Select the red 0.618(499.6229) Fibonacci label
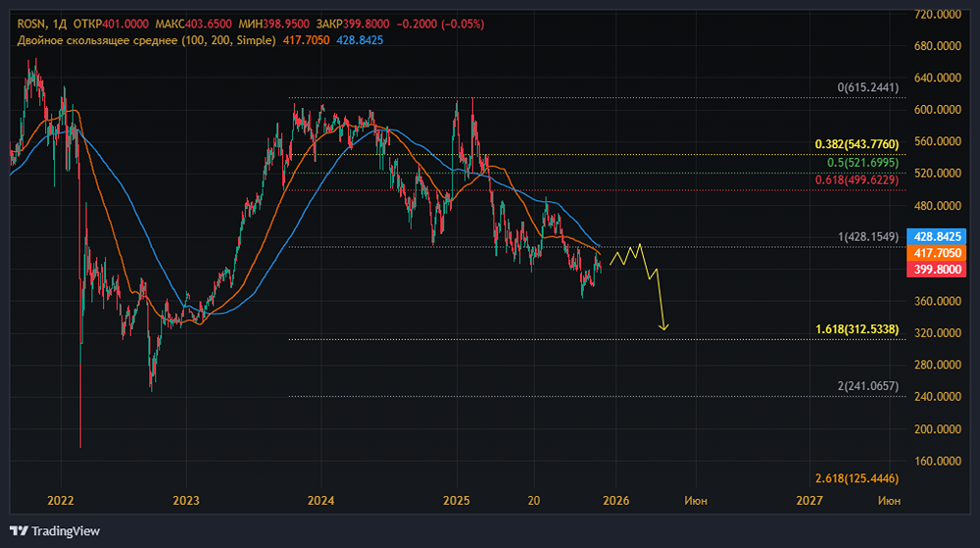980x548 pixels. click(859, 180)
